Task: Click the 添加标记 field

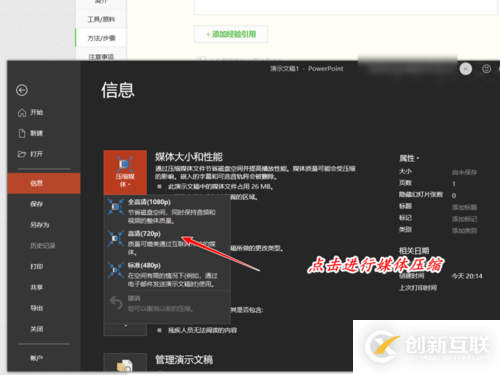Action: (464, 219)
